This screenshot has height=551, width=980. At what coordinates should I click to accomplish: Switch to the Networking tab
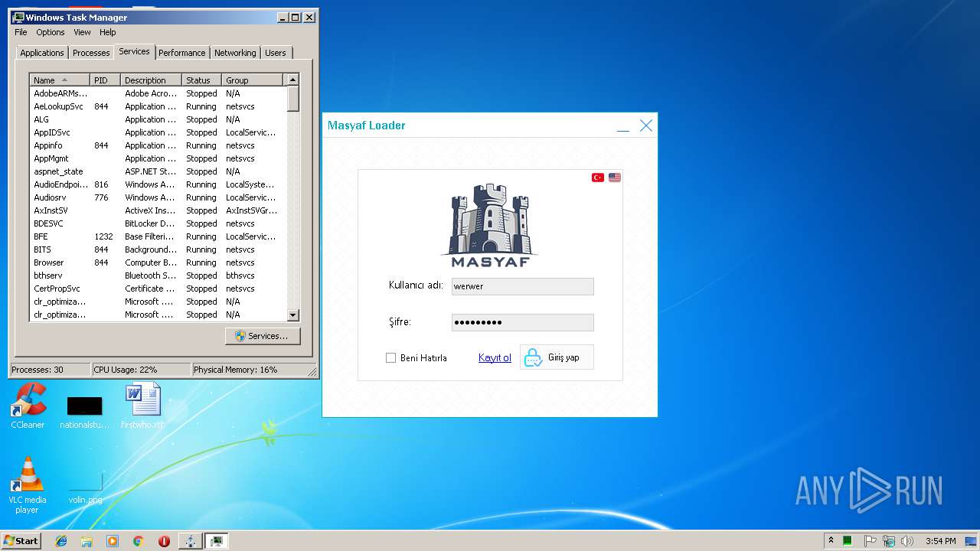tap(235, 53)
